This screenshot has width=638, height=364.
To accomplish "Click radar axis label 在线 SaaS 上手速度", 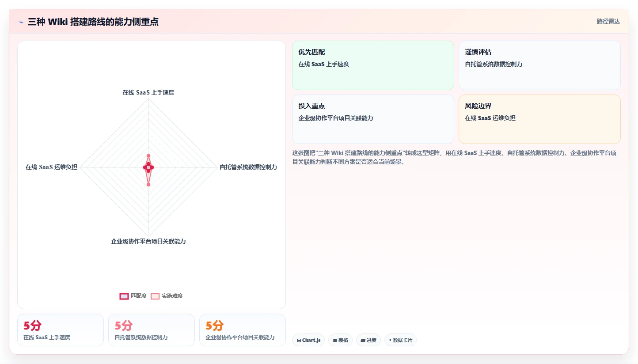I will click(148, 93).
